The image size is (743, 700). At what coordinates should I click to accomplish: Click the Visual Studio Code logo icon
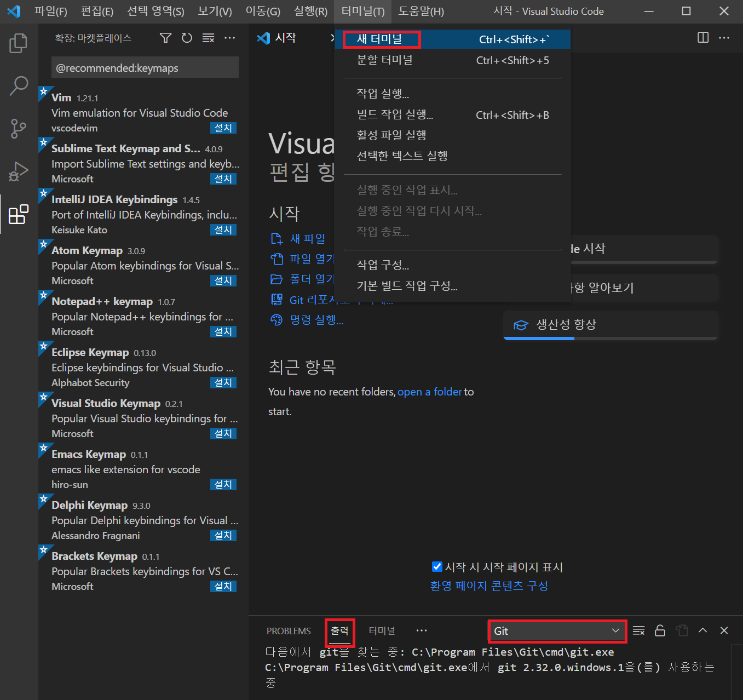[x=14, y=11]
